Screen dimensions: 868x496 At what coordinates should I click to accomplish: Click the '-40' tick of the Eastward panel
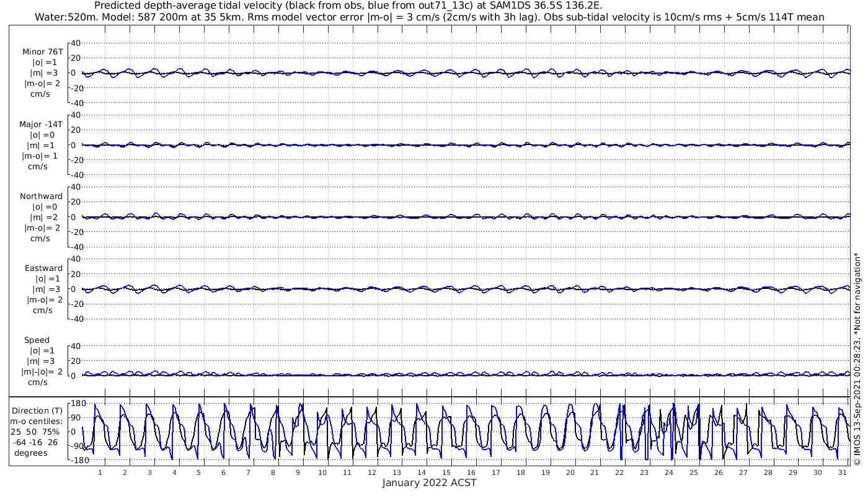76,319
